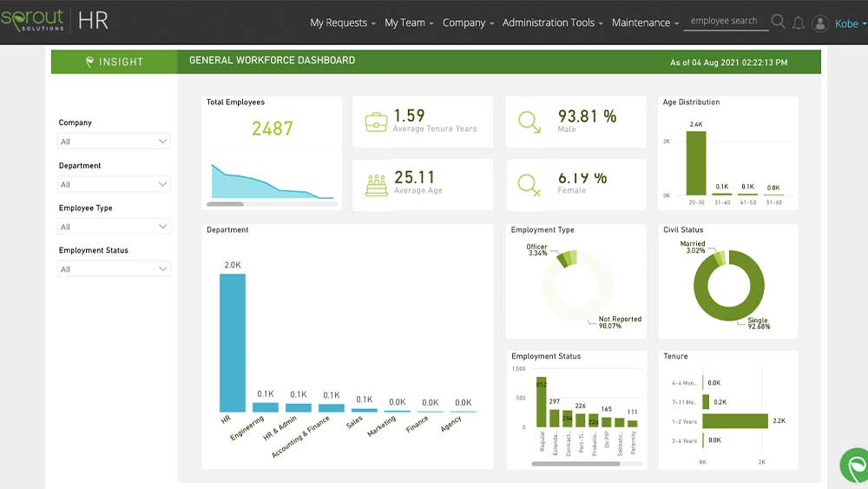Image resolution: width=868 pixels, height=489 pixels.
Task: Open the My Requests menu
Action: click(x=343, y=23)
